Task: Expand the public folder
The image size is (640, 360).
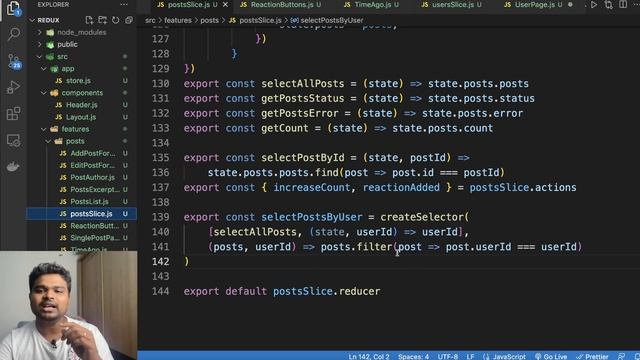Action: tap(40, 44)
